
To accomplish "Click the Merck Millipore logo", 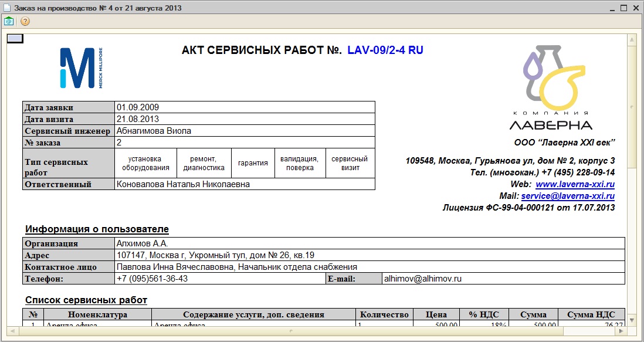I will (82, 68).
